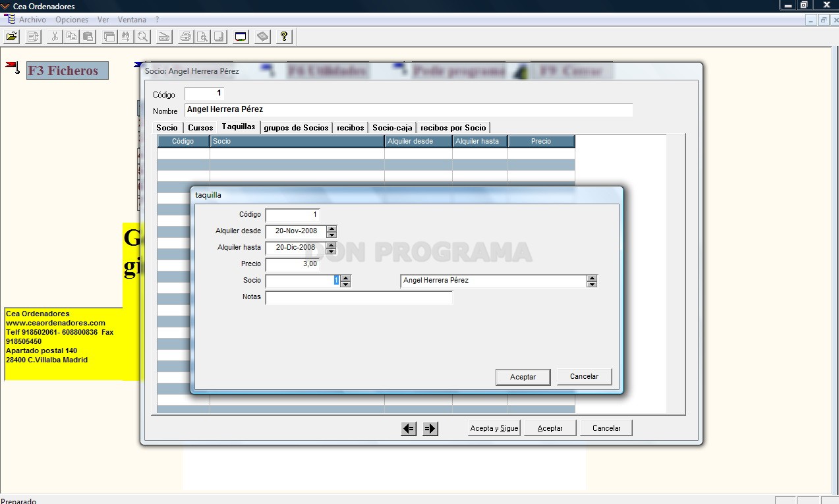Click the scissors cut toolbar icon
Screen dimensions: 839x504
coord(55,37)
